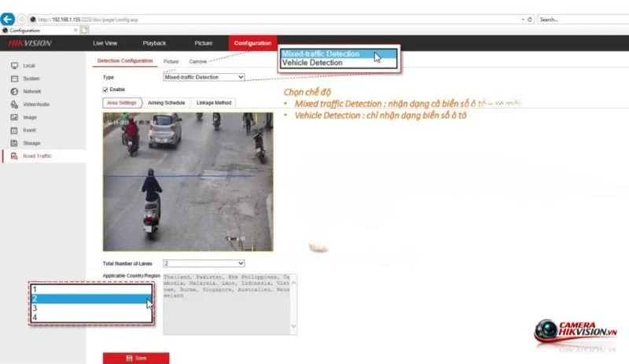Open Video/Audio settings icon
This screenshot has height=364, width=629.
(x=14, y=105)
